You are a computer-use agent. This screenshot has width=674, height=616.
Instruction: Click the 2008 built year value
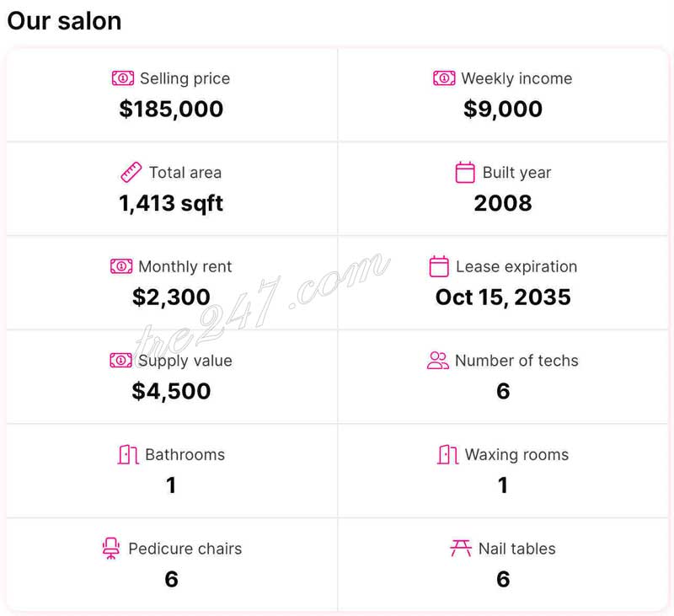pos(503,203)
